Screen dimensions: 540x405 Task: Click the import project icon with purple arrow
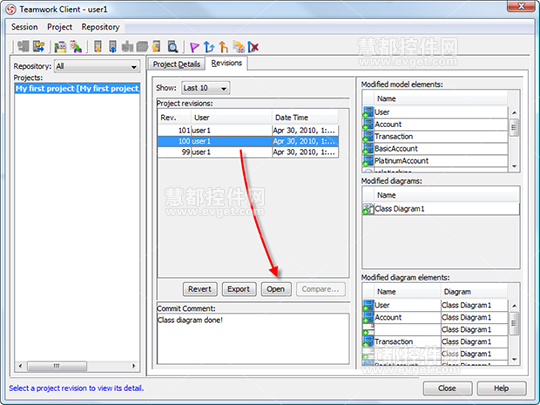pos(76,46)
